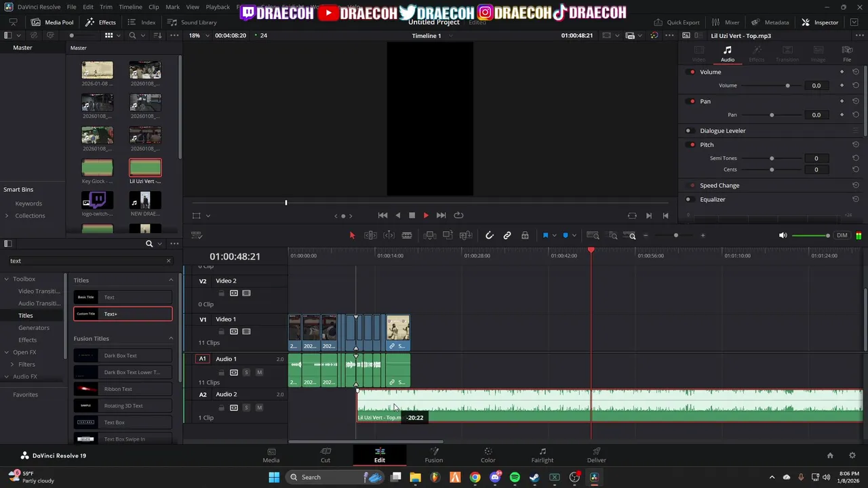Switch to the Fusion page
The width and height of the screenshot is (868, 488).
point(434,455)
